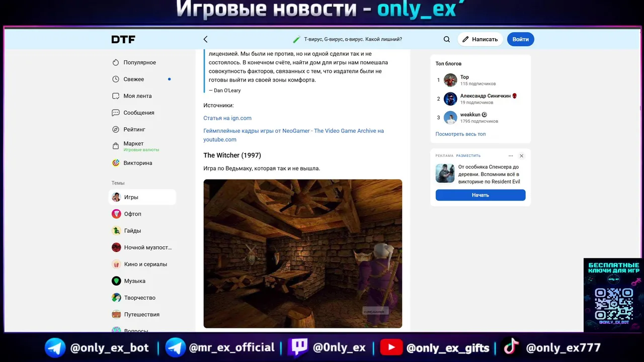Click the Гайды topic icon
This screenshot has width=644, height=362.
pos(116,231)
